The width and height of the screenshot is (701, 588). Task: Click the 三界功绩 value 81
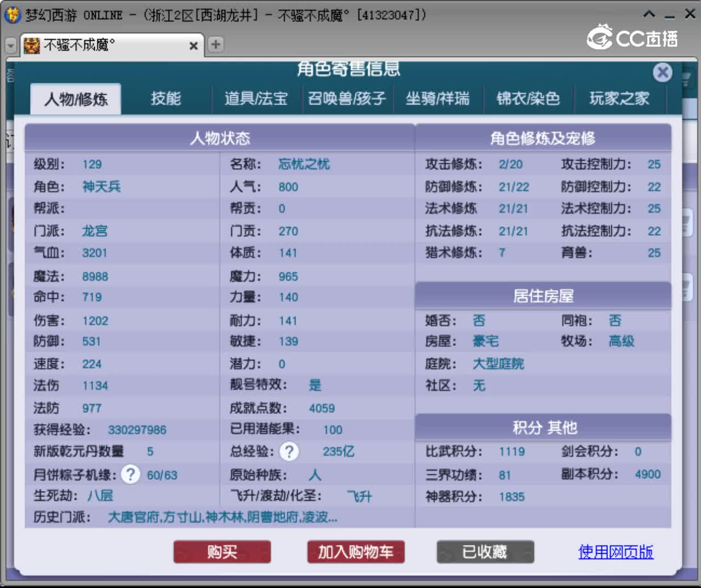[x=504, y=475]
